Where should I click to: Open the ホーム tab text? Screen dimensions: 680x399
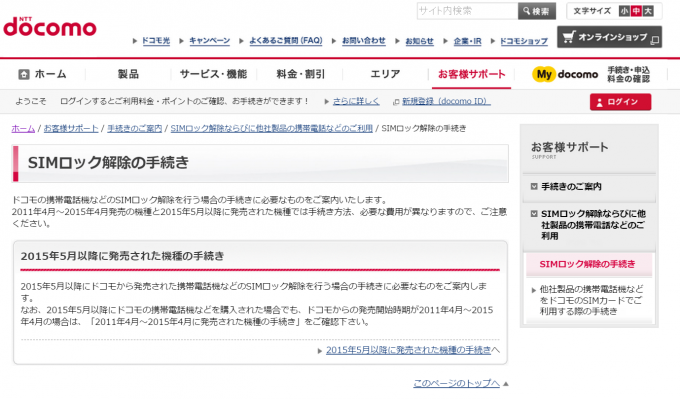pos(51,74)
